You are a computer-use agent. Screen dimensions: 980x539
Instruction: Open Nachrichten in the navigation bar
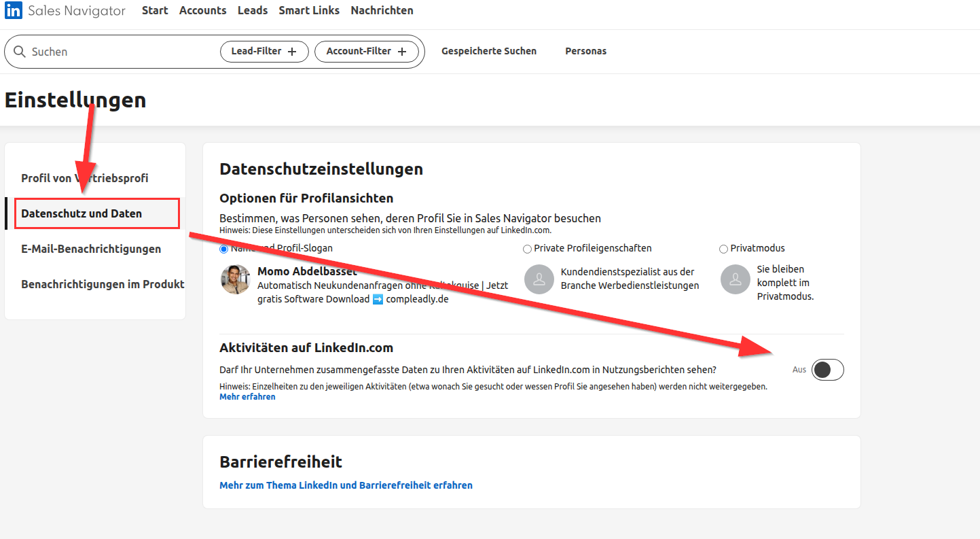click(382, 11)
